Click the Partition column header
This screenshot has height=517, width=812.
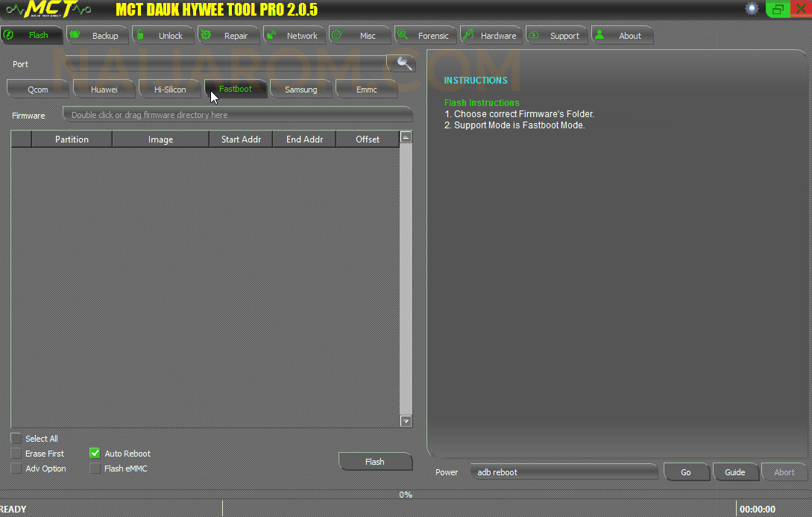(72, 140)
